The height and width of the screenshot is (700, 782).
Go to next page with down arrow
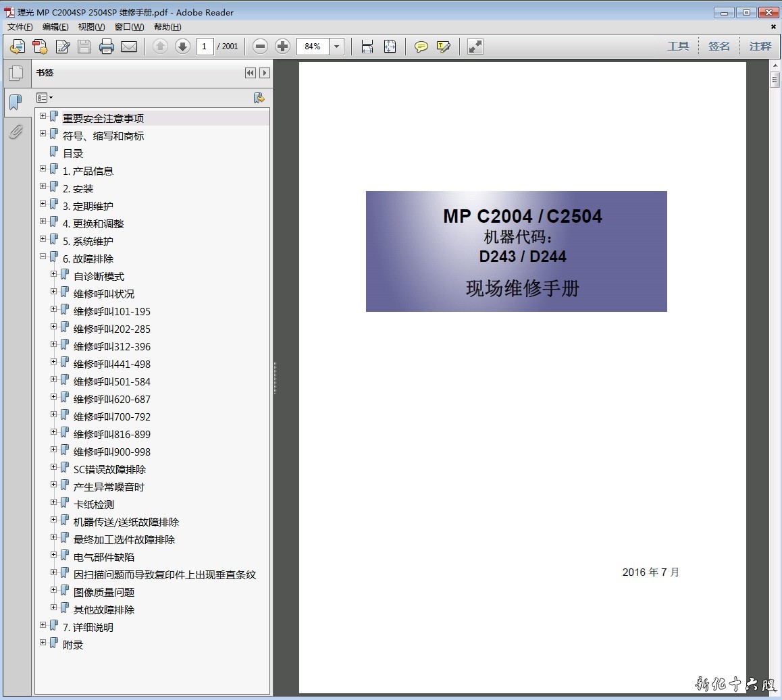pos(182,47)
